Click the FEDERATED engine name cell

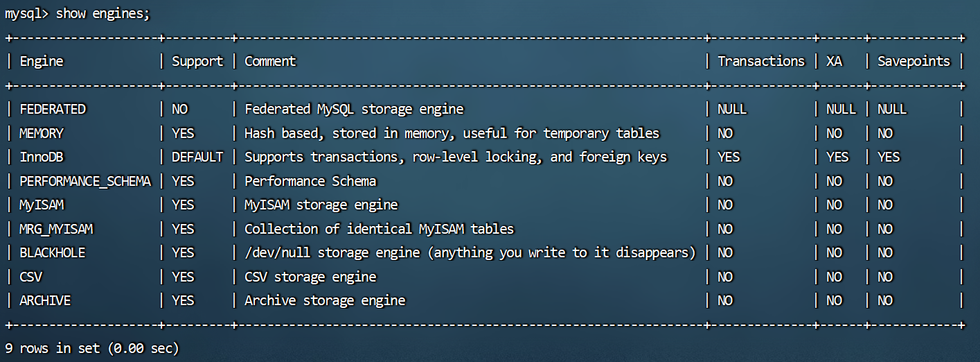pyautogui.click(x=53, y=109)
